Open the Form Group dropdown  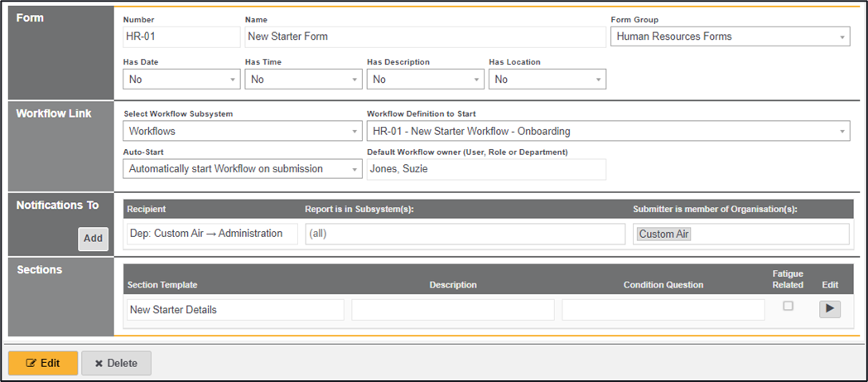[730, 36]
